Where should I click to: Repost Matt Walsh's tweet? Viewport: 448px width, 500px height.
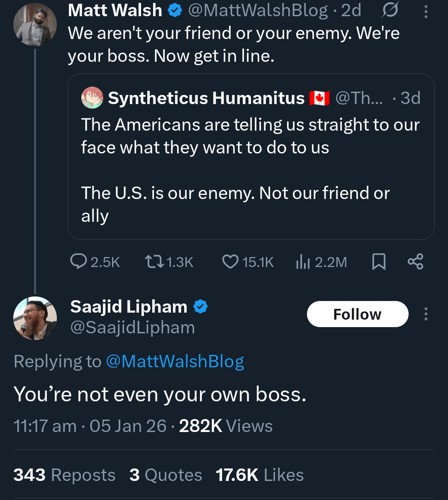(154, 262)
